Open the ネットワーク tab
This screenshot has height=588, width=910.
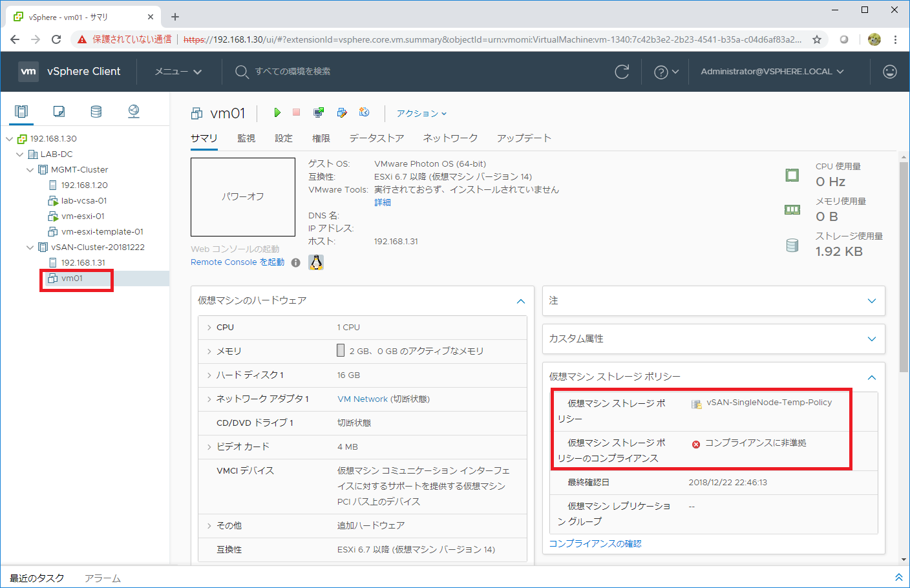(x=450, y=138)
